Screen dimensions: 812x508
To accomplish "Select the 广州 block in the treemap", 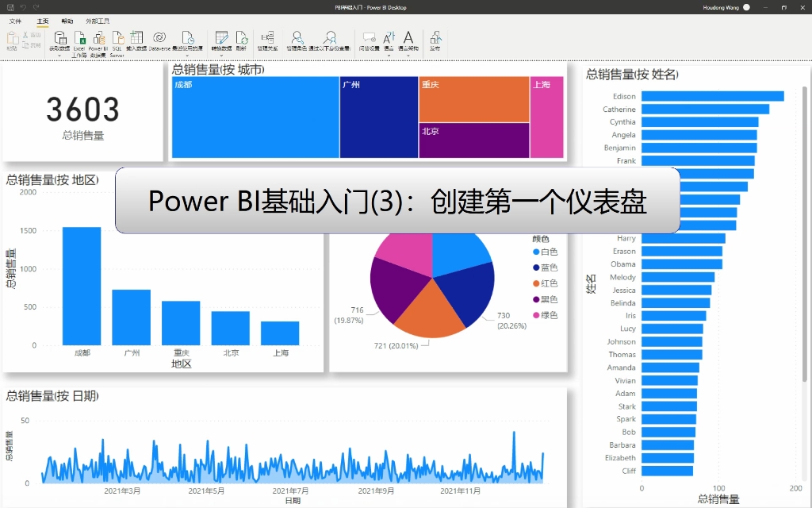I will tap(379, 117).
